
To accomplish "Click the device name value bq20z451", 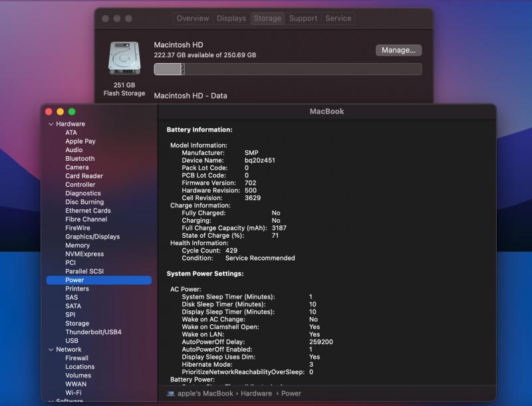I will (x=260, y=160).
